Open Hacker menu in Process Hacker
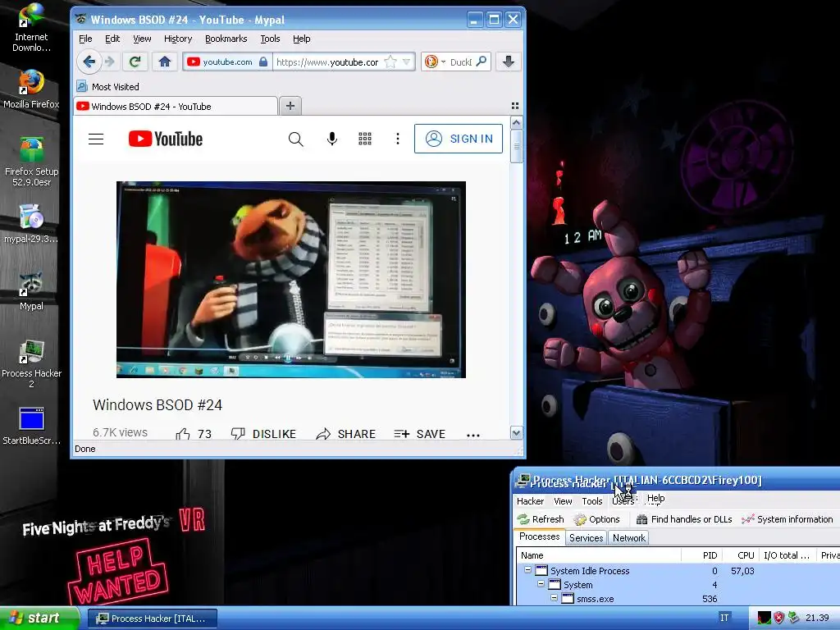The width and height of the screenshot is (840, 630). [x=530, y=501]
